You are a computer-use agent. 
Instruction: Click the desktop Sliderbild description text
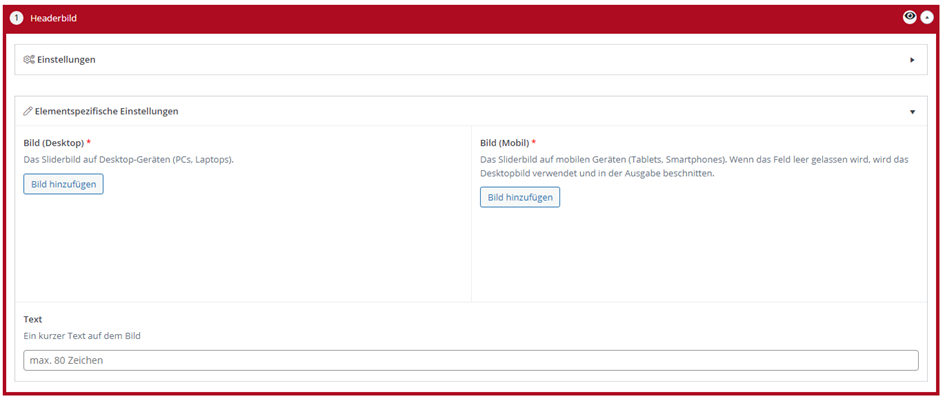(x=128, y=159)
